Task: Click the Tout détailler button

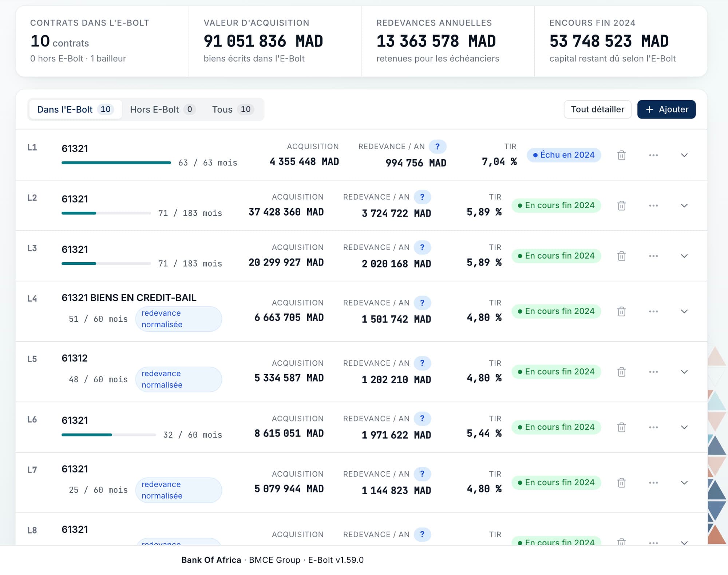Action: pos(597,109)
